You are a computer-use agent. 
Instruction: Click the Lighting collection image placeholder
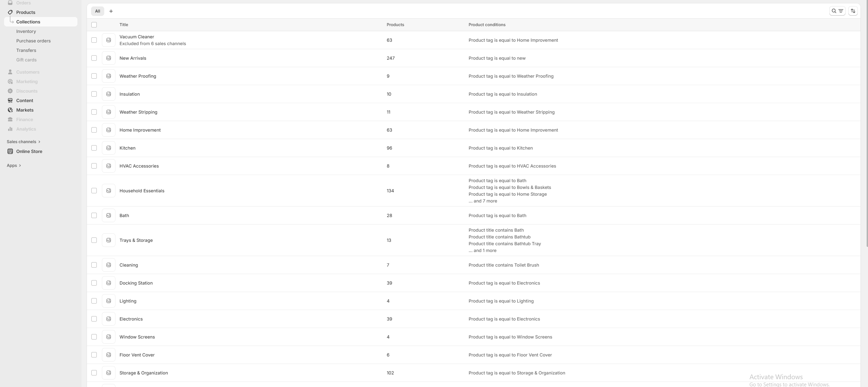point(109,301)
